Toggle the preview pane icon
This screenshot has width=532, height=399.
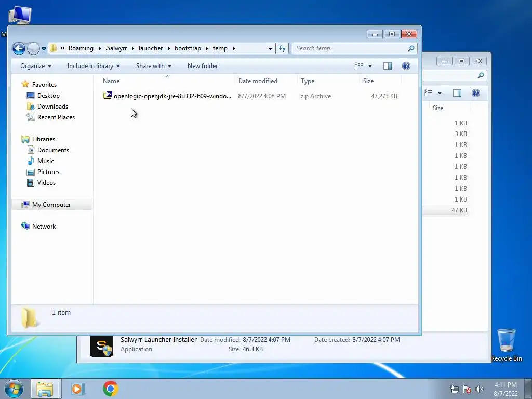(x=388, y=66)
